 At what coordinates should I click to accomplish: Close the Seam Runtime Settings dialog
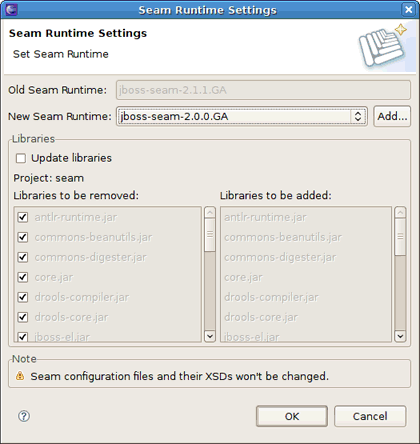408,10
